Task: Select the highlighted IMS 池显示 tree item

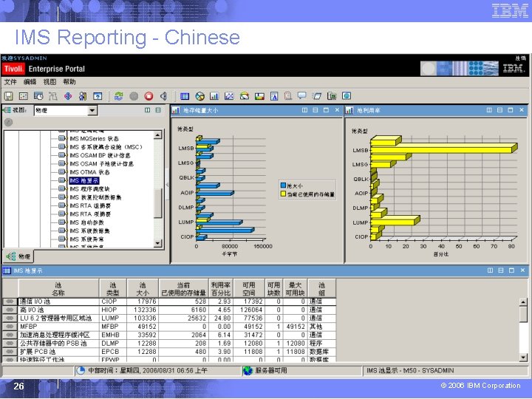Action: tap(84, 180)
